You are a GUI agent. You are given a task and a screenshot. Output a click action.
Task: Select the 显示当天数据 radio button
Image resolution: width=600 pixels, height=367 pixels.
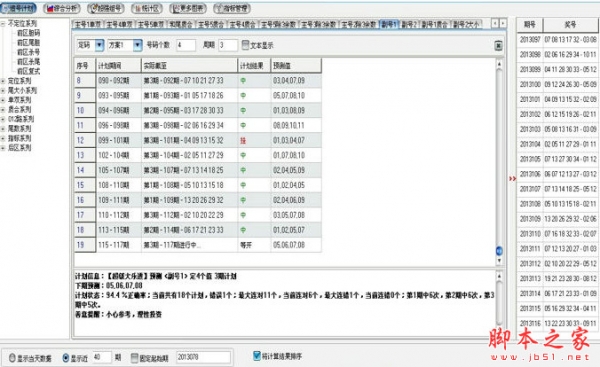click(x=12, y=358)
